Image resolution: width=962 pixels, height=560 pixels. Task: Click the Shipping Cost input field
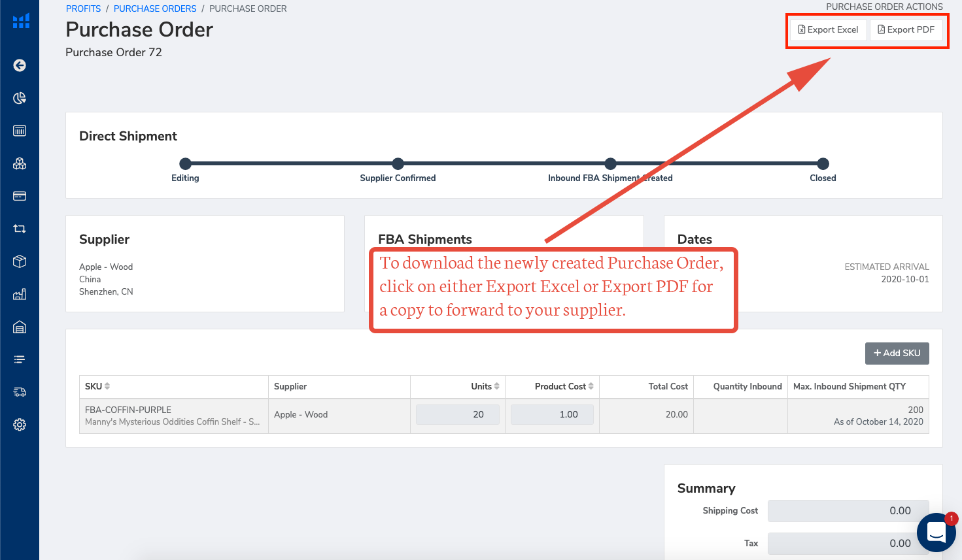tap(848, 511)
